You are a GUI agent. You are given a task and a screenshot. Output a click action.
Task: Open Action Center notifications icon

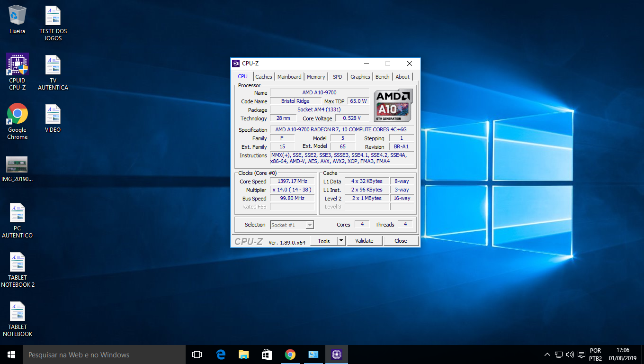pos(581,355)
